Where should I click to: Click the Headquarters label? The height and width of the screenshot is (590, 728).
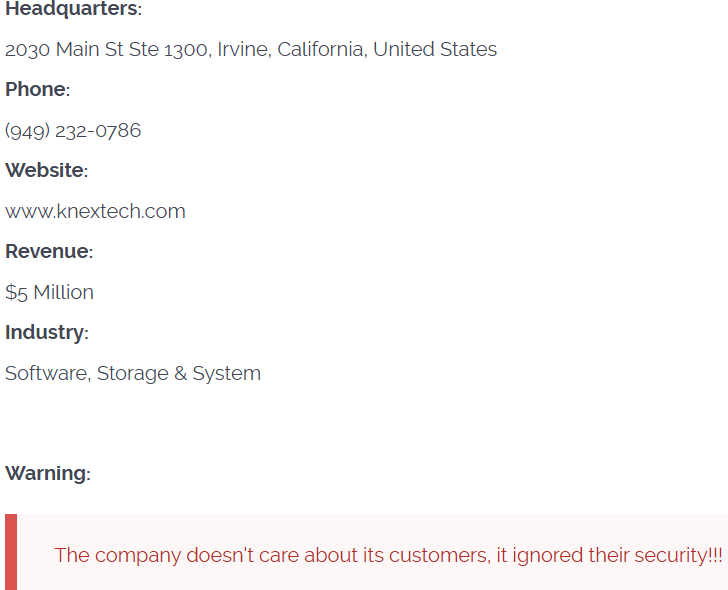(72, 9)
